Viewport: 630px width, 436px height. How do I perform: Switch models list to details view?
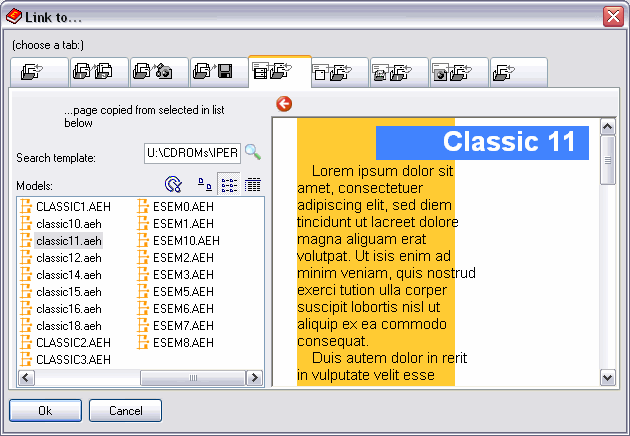[x=252, y=184]
